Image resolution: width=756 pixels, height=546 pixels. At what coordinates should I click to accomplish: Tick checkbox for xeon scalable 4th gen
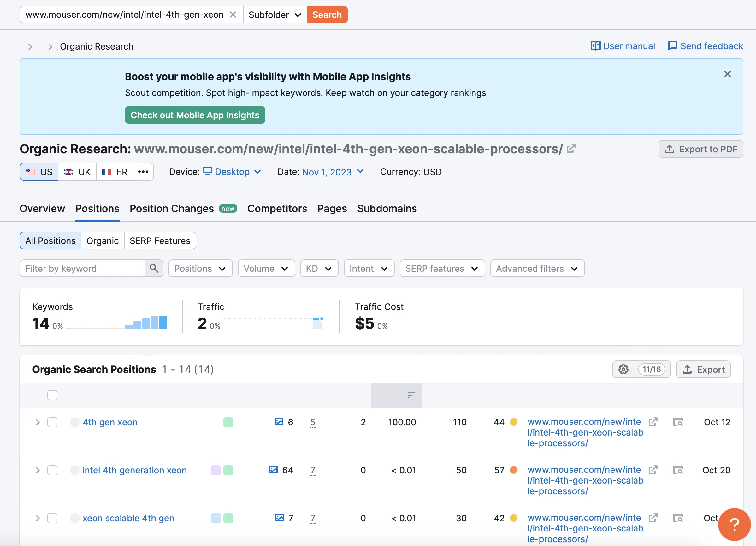(52, 518)
